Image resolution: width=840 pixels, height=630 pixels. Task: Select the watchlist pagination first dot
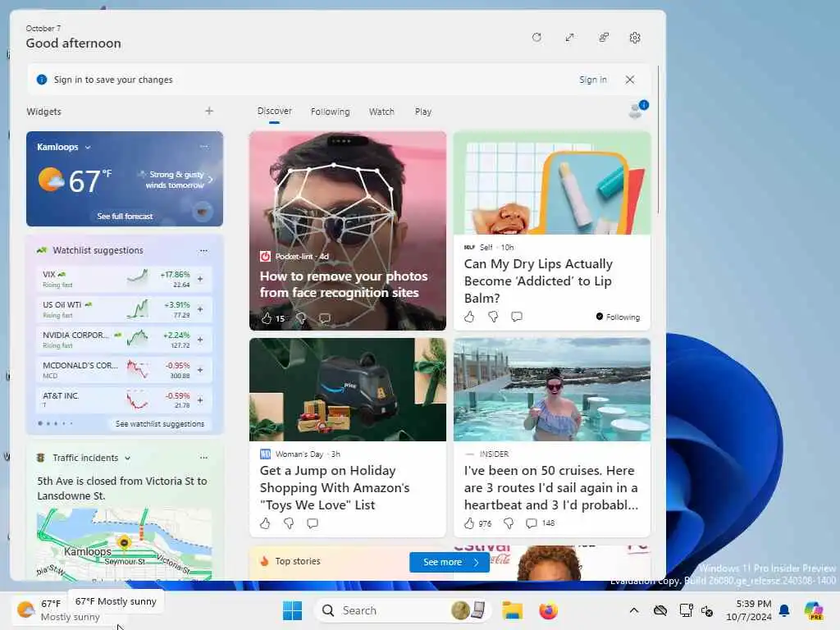click(40, 423)
